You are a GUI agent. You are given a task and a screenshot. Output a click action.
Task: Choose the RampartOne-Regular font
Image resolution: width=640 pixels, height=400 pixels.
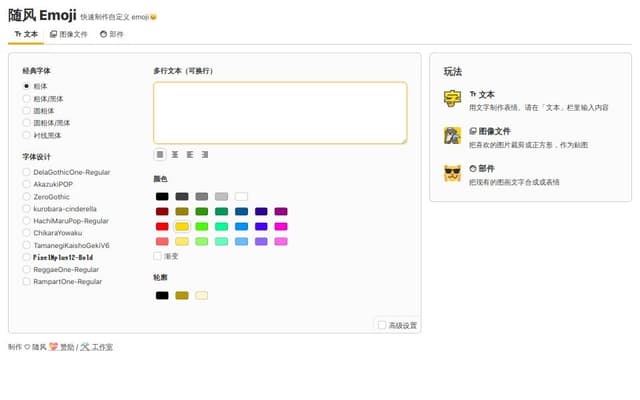click(x=27, y=282)
